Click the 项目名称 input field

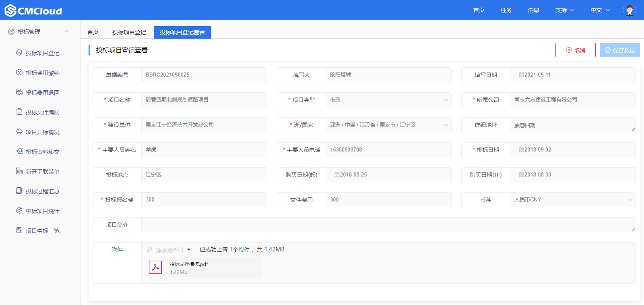tap(204, 100)
